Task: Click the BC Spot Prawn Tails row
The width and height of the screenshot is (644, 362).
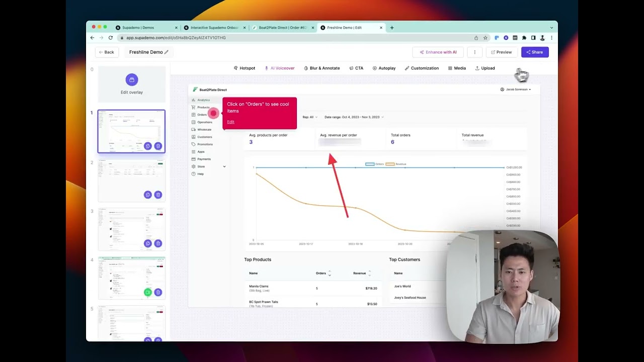Action: [312, 304]
